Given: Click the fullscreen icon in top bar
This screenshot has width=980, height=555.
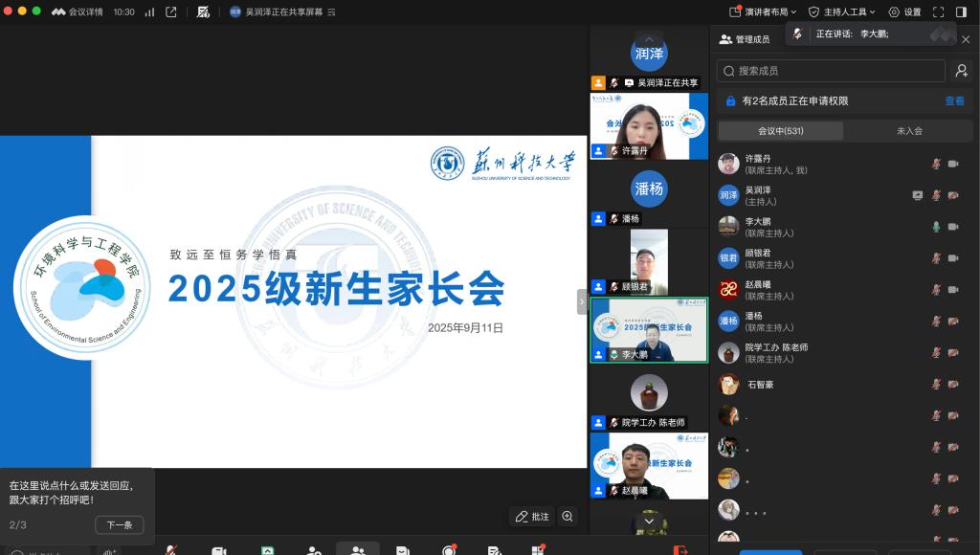Looking at the screenshot, I should (x=937, y=11).
